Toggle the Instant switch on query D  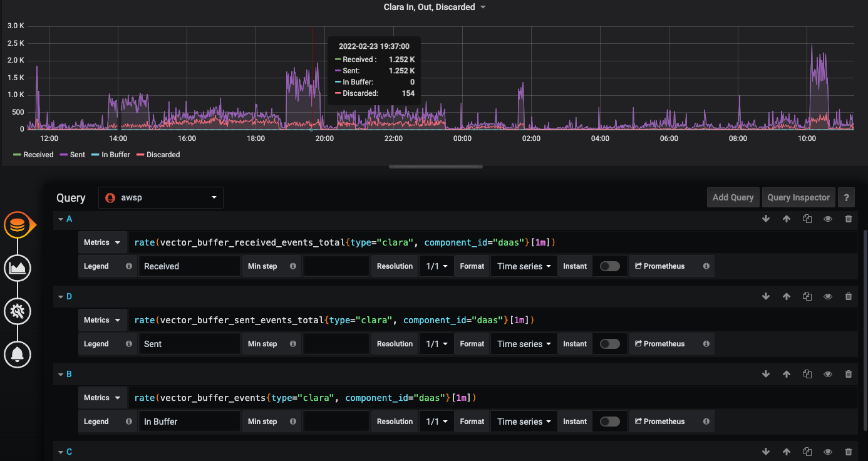[x=609, y=343]
